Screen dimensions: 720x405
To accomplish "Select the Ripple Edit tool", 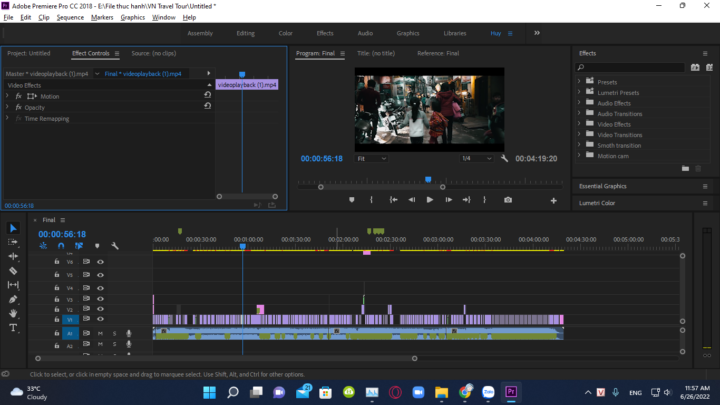I will click(x=13, y=256).
